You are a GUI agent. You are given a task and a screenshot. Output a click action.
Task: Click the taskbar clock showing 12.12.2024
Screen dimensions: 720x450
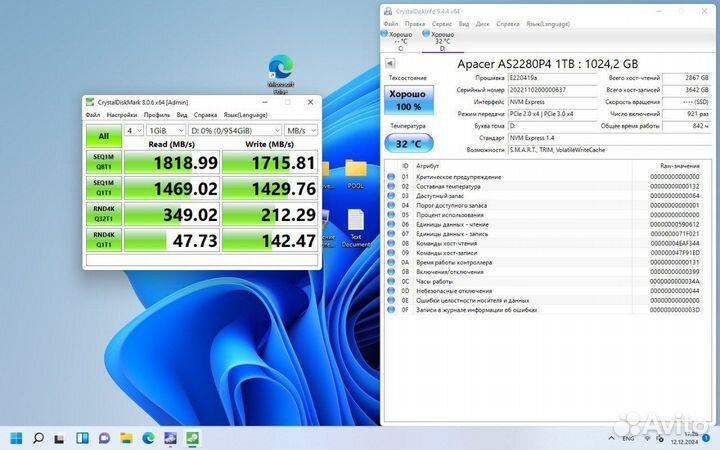[685, 439]
